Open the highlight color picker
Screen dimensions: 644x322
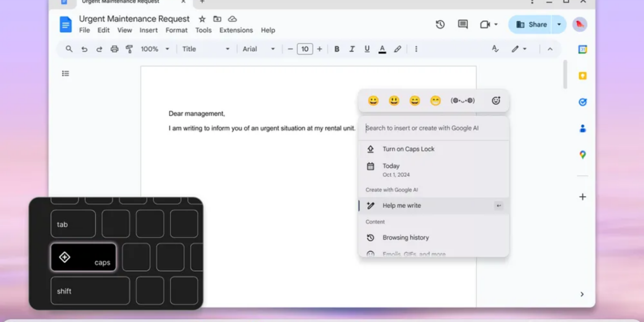point(397,49)
